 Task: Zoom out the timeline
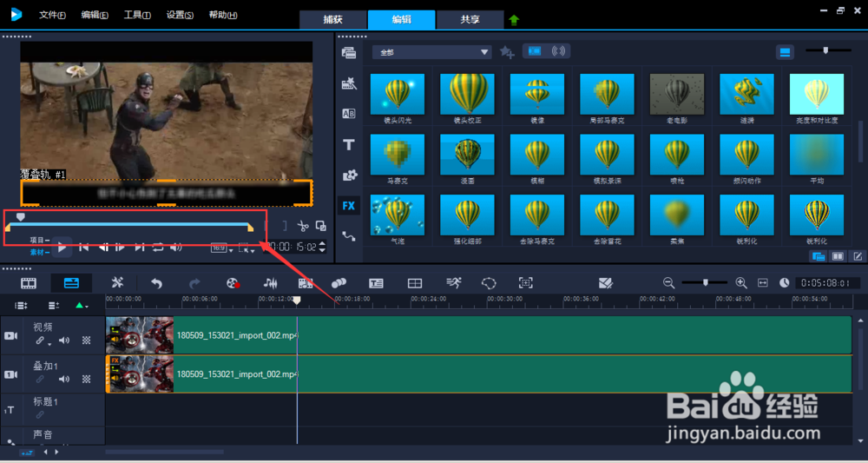668,283
